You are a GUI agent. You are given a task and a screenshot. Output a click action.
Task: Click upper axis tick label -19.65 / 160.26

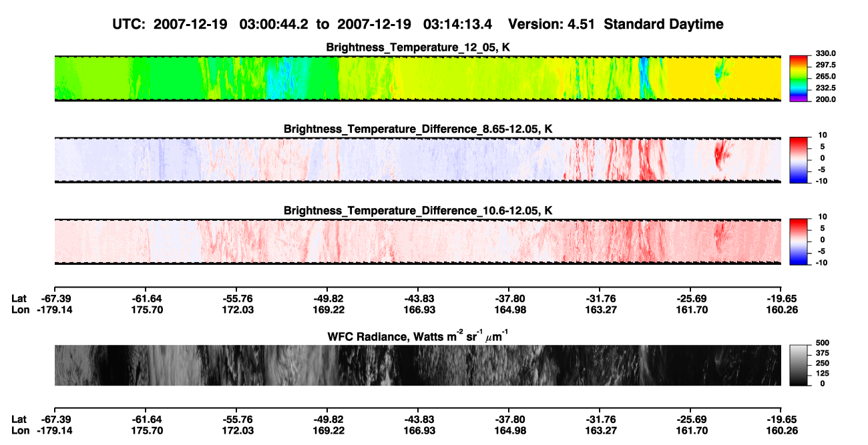coord(781,304)
